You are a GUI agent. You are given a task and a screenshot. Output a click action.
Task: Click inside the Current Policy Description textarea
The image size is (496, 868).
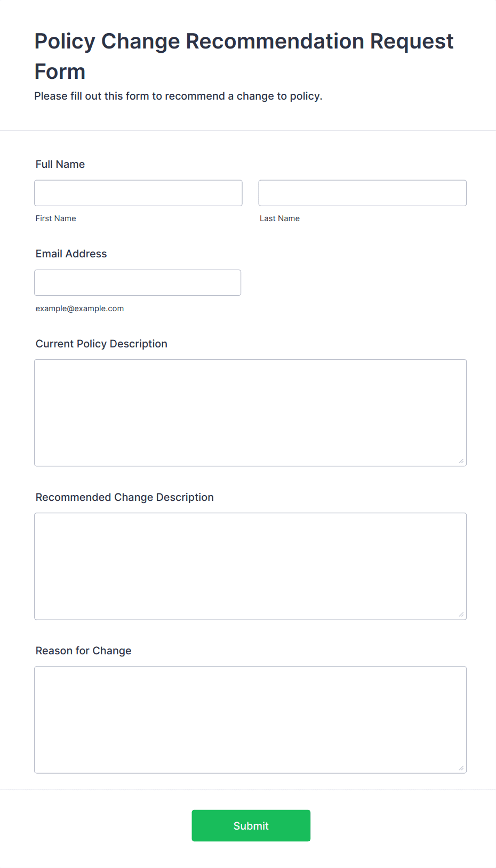[x=251, y=413]
